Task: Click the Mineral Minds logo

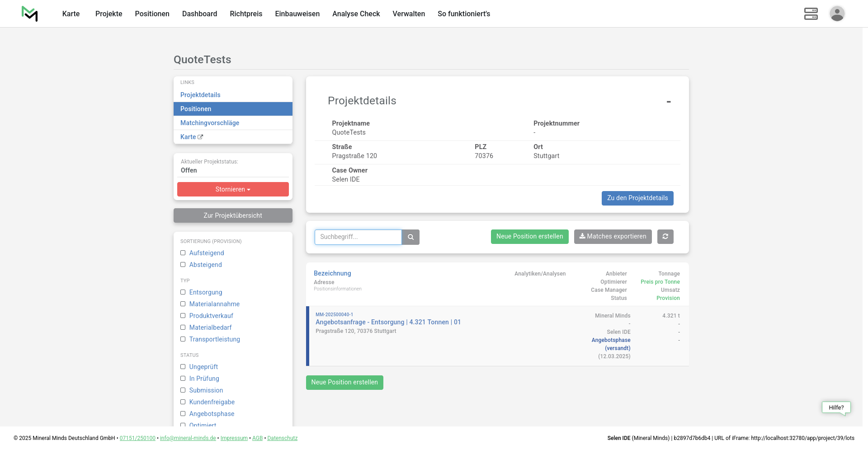Action: [x=30, y=14]
